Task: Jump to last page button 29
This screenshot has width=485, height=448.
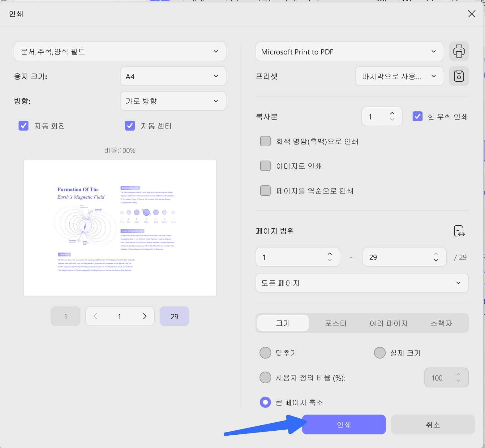Action: click(174, 316)
